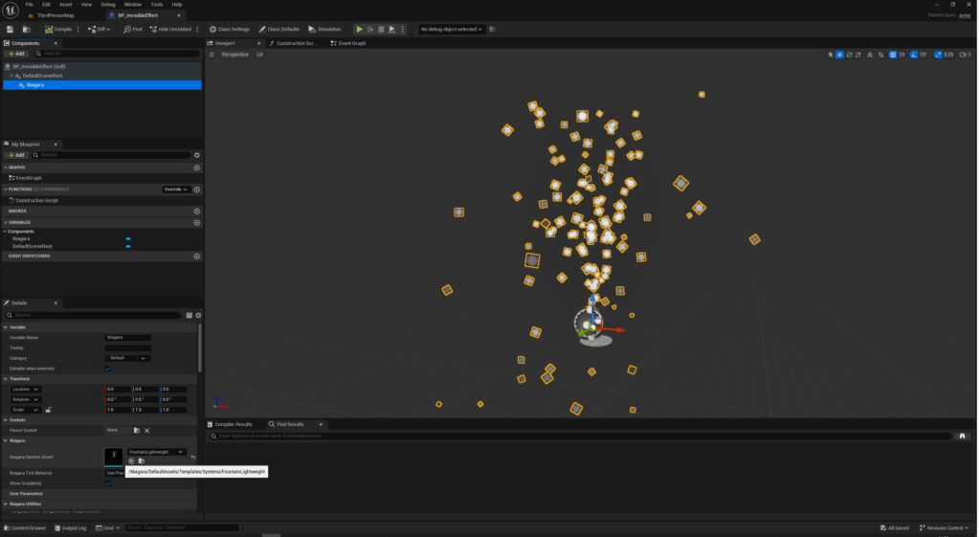This screenshot has width=980, height=537.
Task: Start Simulation in the viewport
Action: (325, 30)
